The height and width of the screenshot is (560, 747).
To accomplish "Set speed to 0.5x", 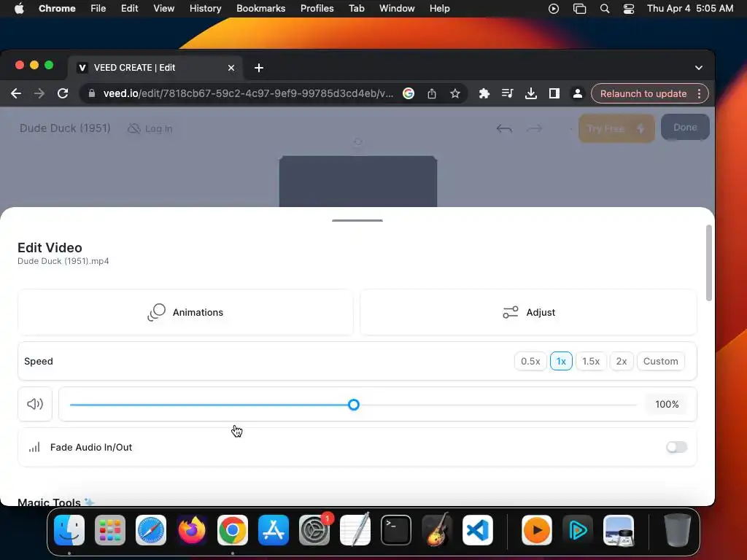I will (x=530, y=362).
